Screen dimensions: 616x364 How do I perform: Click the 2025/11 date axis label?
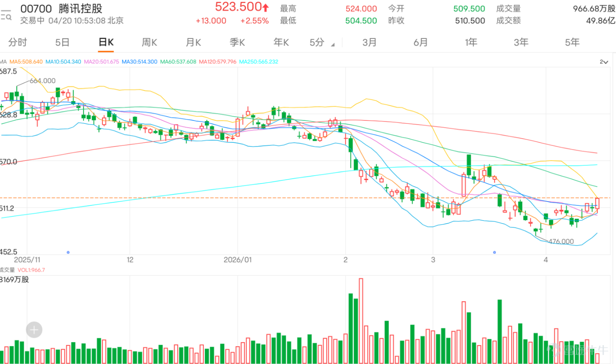point(27,260)
